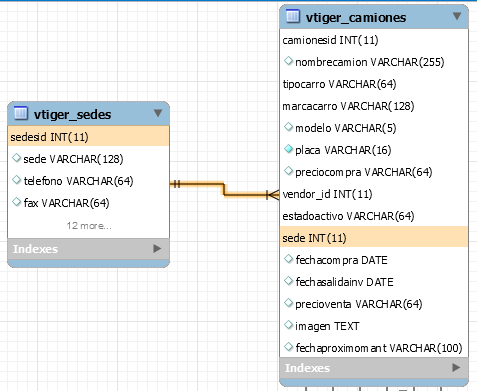Viewport: 477px width, 391px height.
Task: Select the precioventa VARCHAR(64) column
Action: (x=374, y=304)
